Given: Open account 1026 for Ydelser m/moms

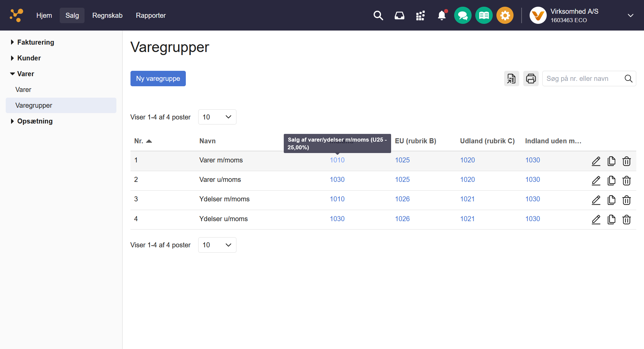Looking at the screenshot, I should (402, 199).
